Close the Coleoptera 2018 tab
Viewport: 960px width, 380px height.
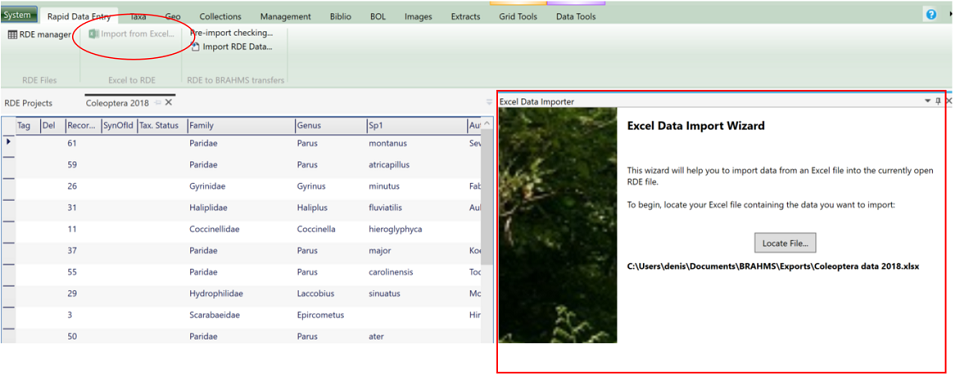168,102
